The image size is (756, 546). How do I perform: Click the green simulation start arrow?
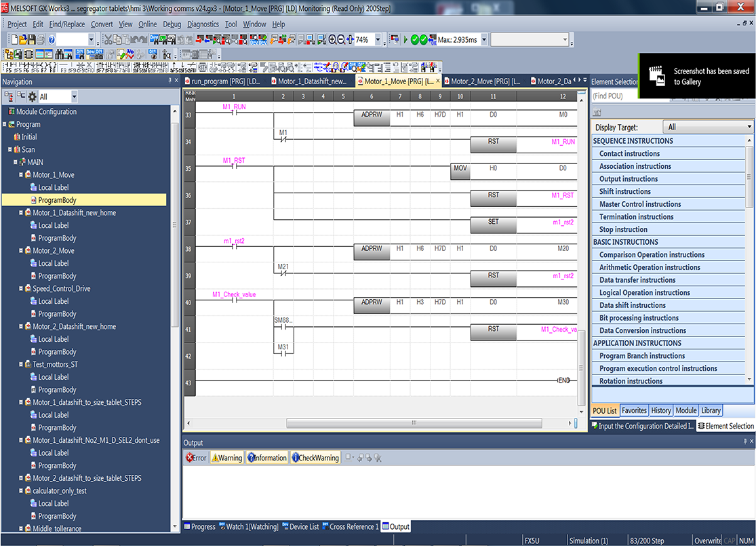pos(405,40)
